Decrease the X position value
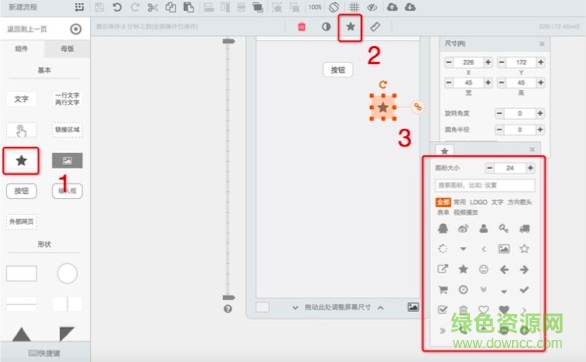Viewport: 586px width, 362px height. [449, 62]
